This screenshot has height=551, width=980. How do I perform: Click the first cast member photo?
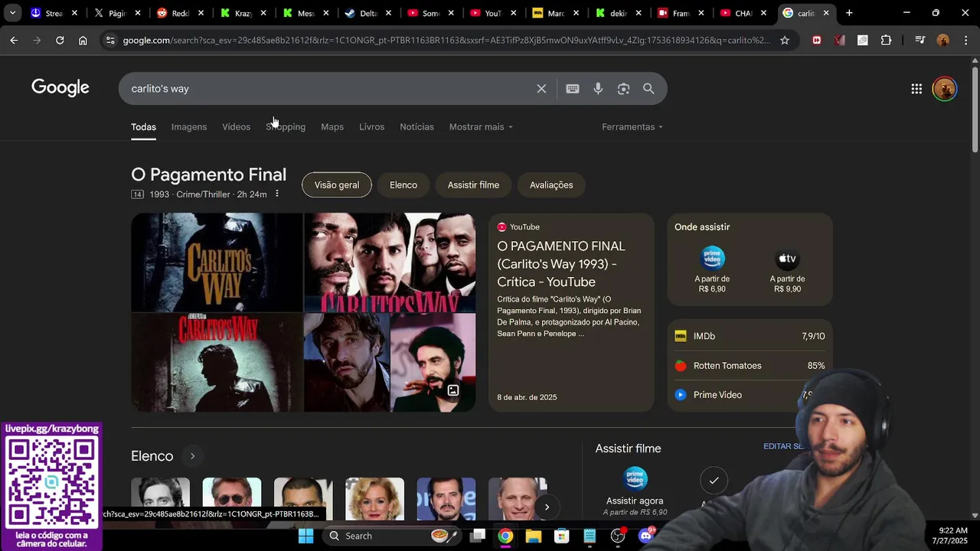point(160,498)
